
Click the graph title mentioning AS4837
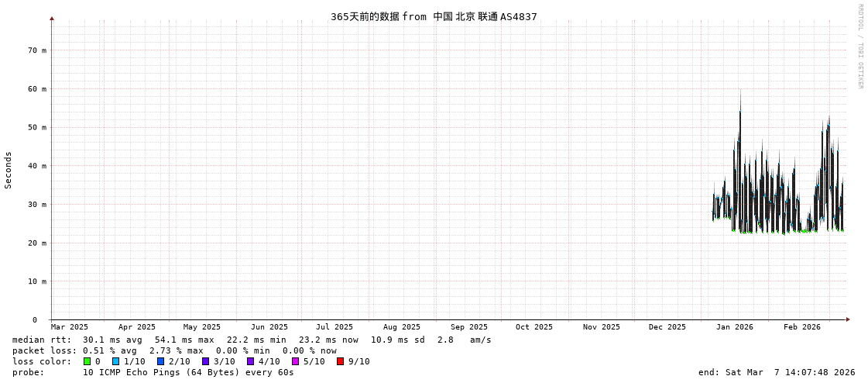coord(434,16)
